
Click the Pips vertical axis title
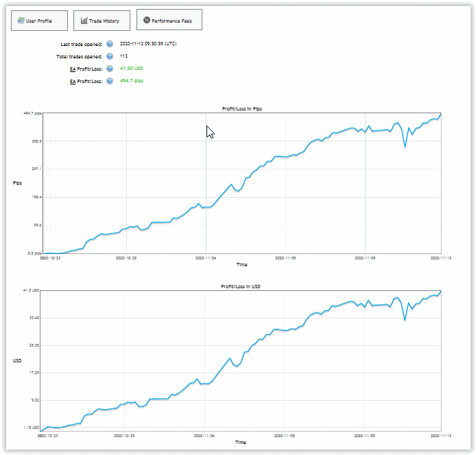(17, 183)
